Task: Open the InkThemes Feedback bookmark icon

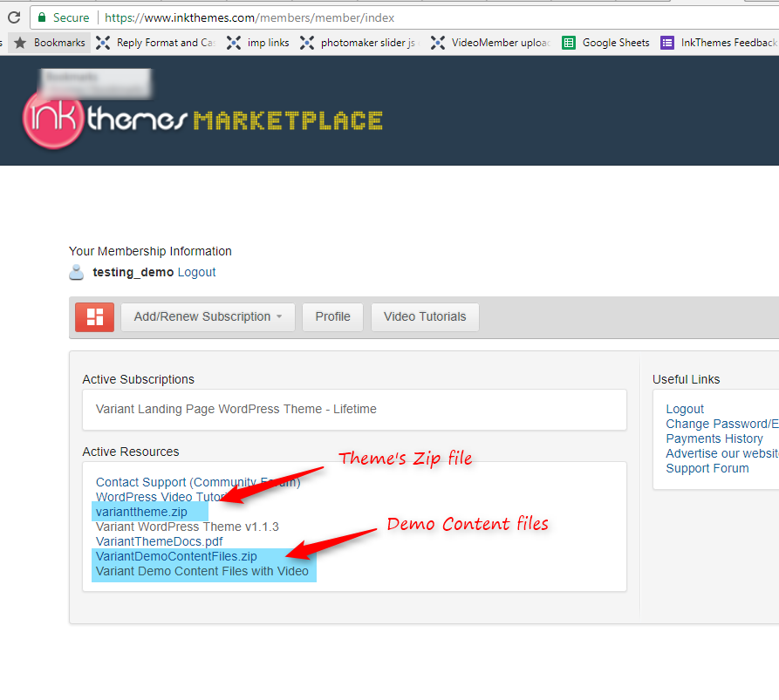Action: [x=667, y=43]
